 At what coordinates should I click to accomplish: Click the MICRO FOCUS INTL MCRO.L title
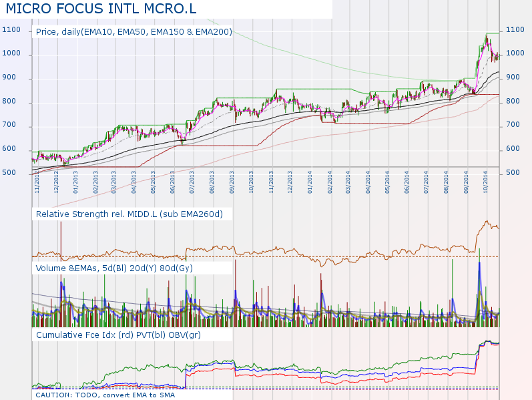pos(101,9)
